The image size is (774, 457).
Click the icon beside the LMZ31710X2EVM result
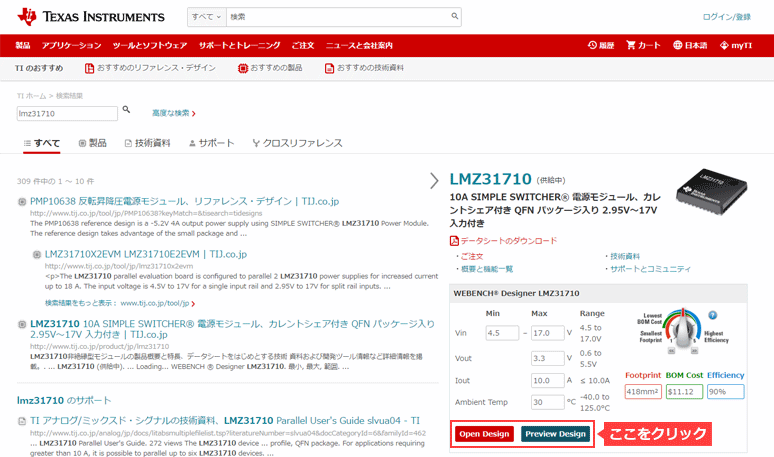37,255
